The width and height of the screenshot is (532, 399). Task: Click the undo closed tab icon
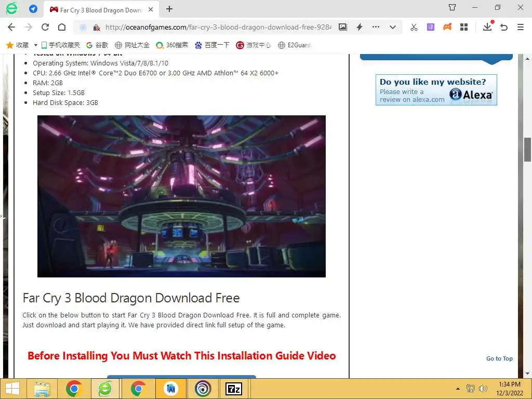click(504, 27)
